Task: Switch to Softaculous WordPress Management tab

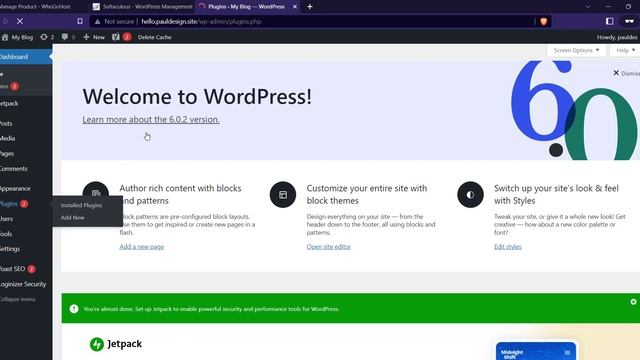Action: click(x=142, y=7)
